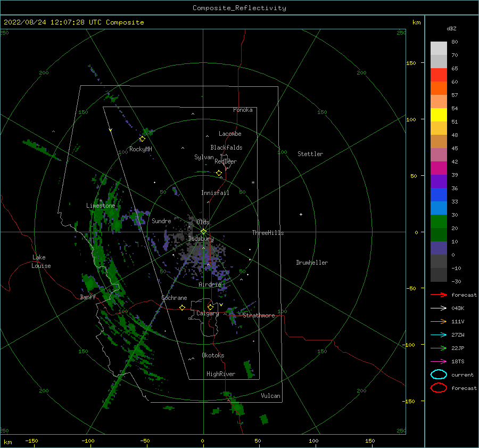The height and width of the screenshot is (448, 479).
Task: Pick the green 30 dBZ legend swatch
Action: tap(439, 221)
